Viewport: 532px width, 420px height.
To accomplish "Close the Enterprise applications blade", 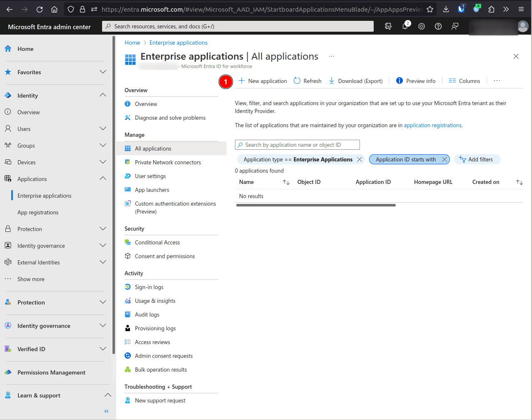I will point(516,56).
